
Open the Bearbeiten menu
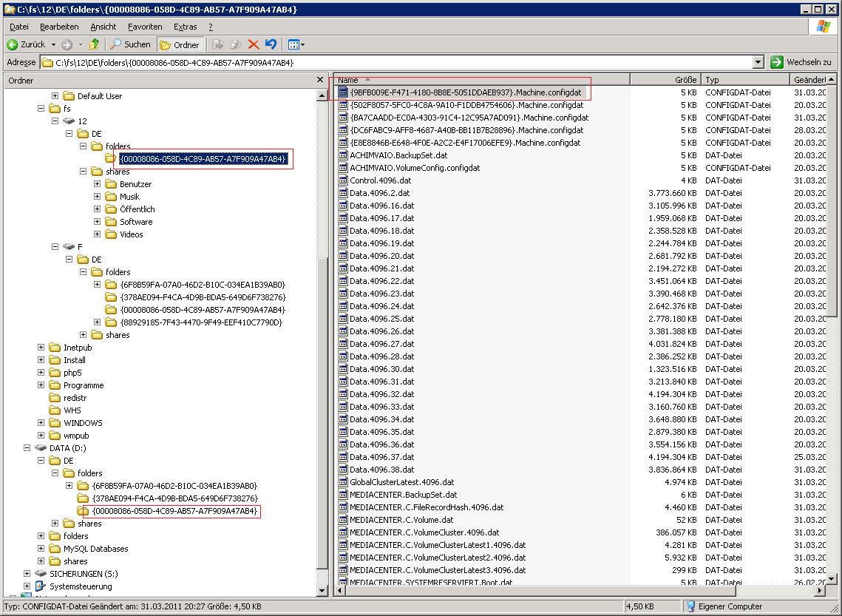click(59, 27)
